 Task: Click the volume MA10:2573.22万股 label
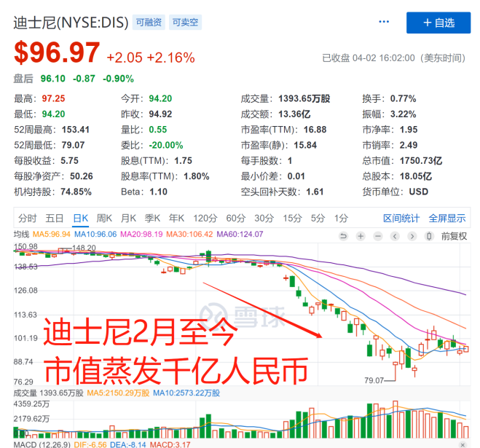(x=186, y=393)
